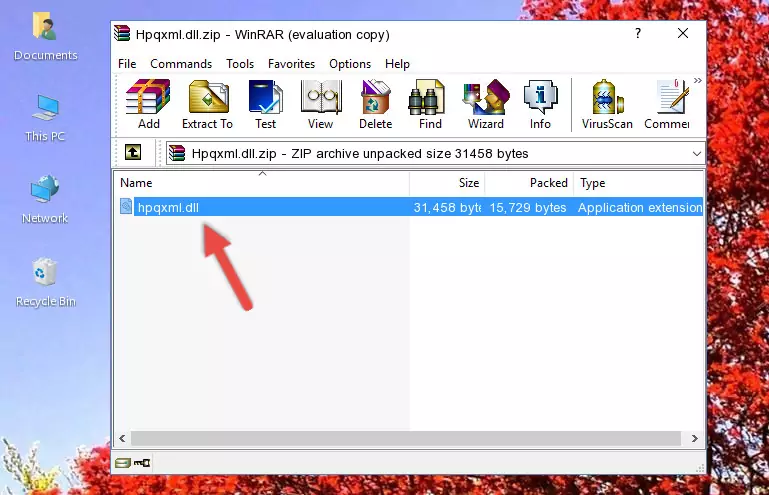Sort the list by Name column

pos(262,183)
